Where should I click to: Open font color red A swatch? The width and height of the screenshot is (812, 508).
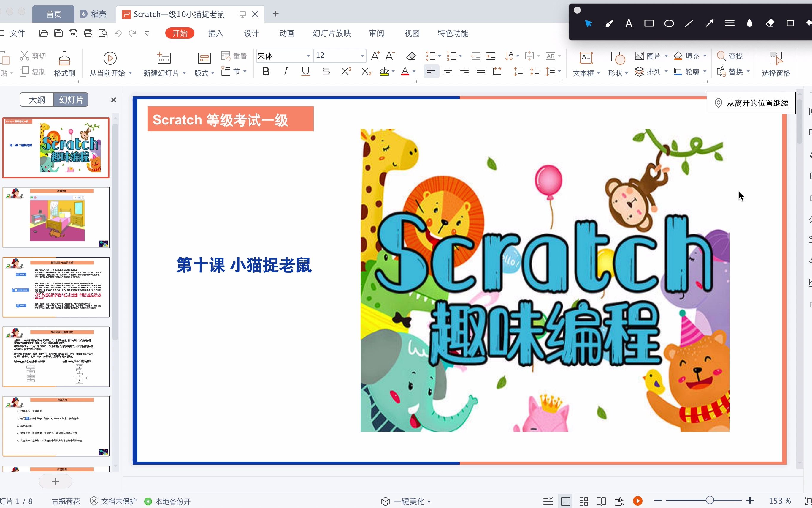(405, 72)
